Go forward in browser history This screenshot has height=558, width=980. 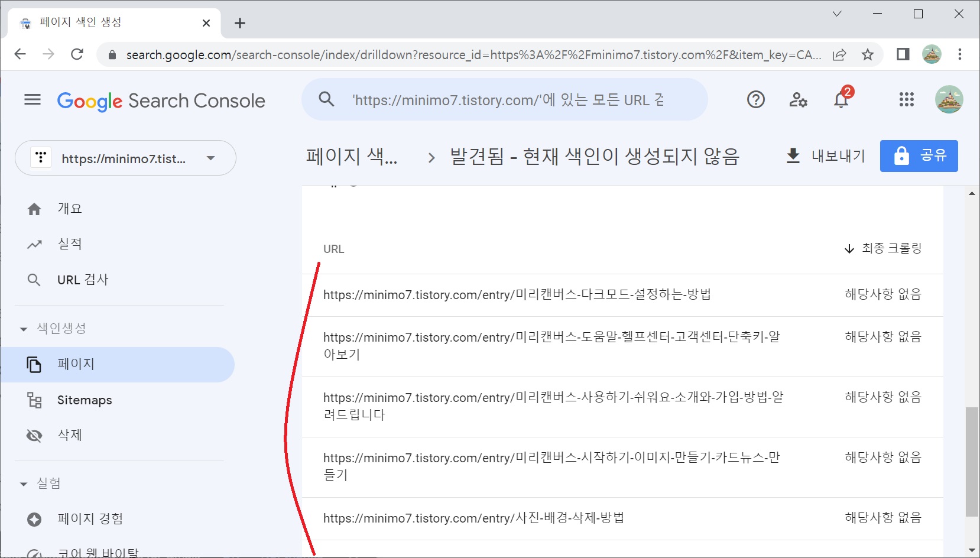(48, 54)
